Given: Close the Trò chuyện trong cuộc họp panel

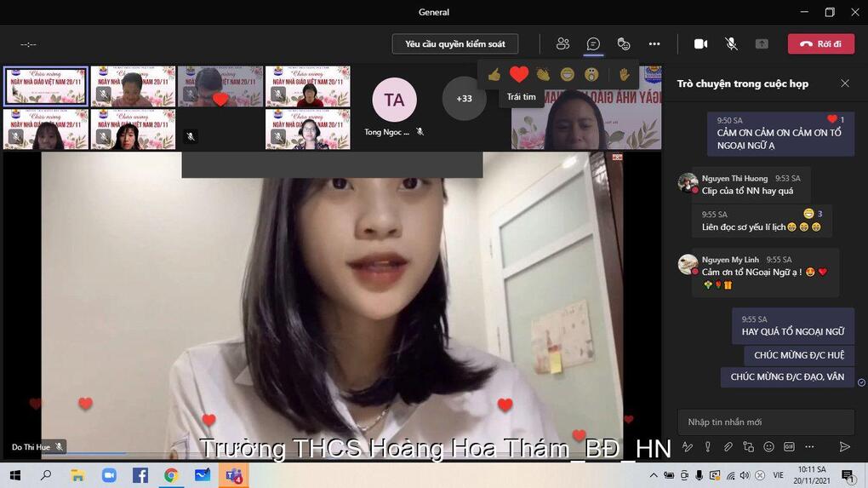Looking at the screenshot, I should pyautogui.click(x=845, y=83).
